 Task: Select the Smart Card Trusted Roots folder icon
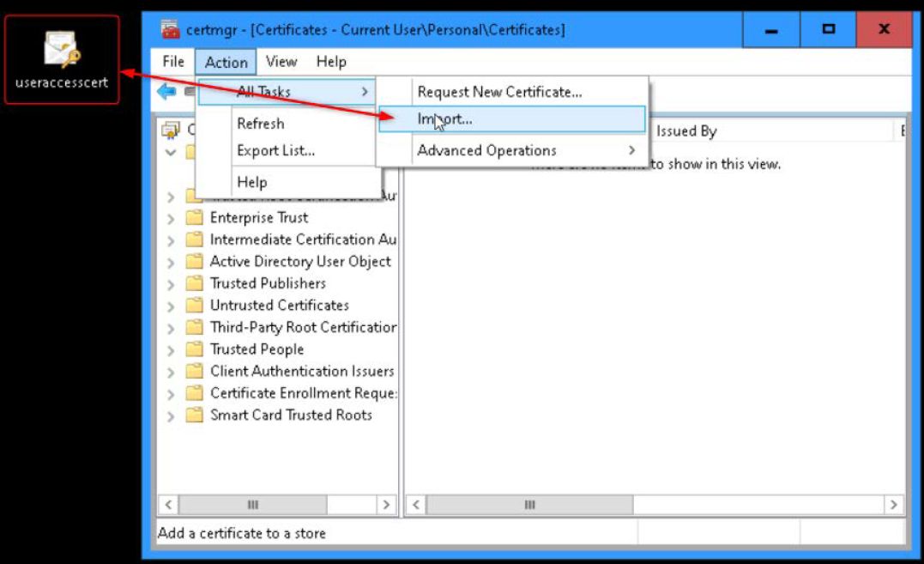point(194,415)
